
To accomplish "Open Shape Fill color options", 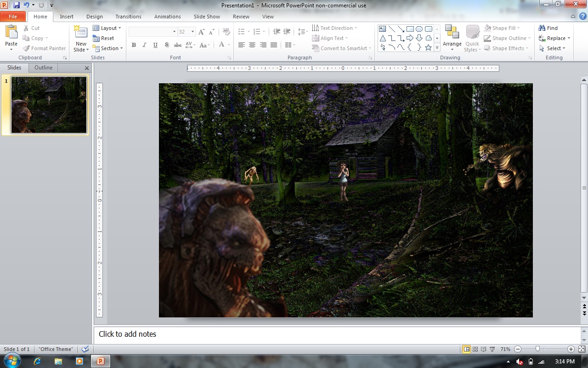I will tap(502, 28).
